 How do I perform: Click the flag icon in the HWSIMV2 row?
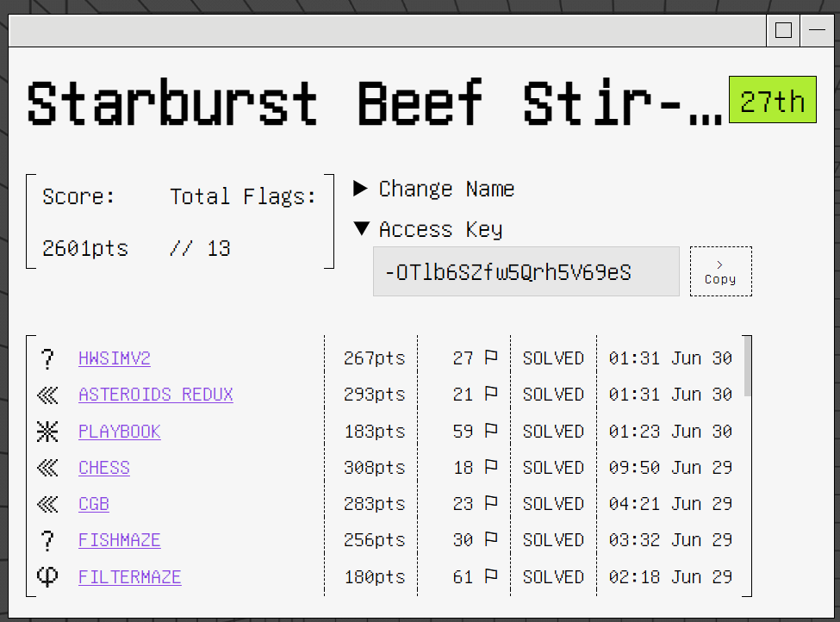491,358
